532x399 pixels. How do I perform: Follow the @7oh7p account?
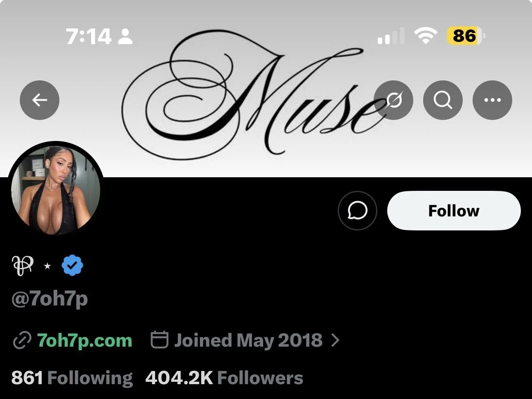pos(454,211)
